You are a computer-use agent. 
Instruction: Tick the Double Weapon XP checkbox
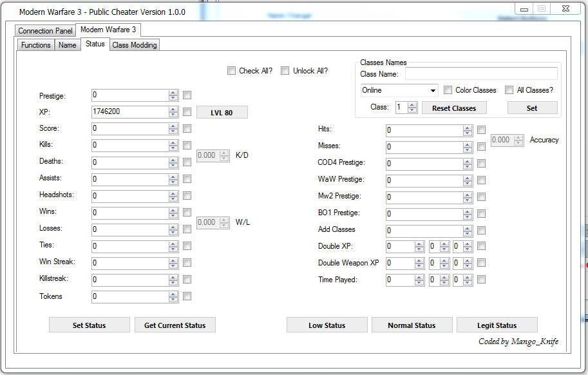[482, 262]
